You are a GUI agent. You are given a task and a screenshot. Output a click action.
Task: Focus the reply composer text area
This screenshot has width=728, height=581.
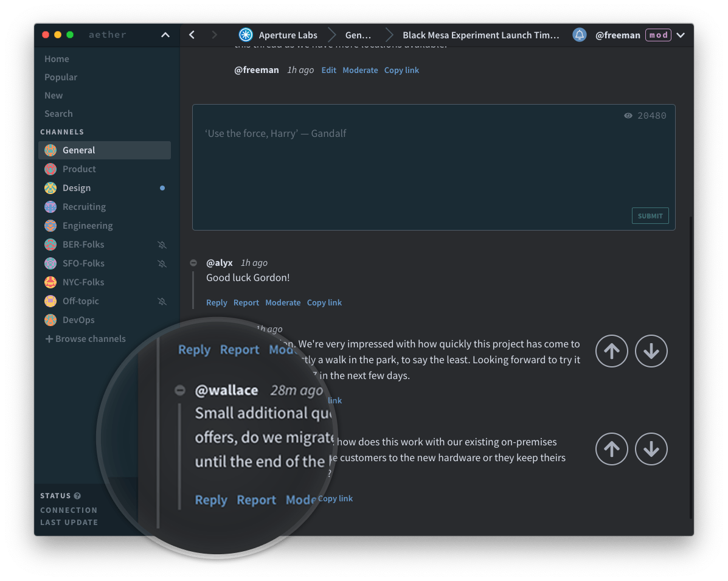click(x=434, y=167)
